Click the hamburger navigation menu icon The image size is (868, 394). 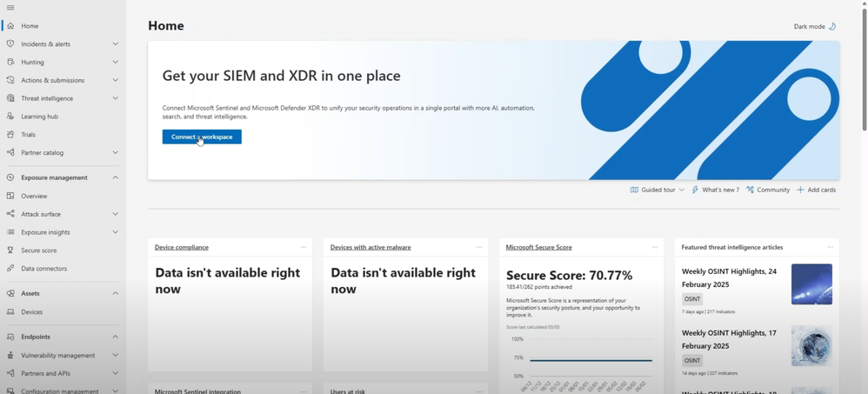coord(10,8)
